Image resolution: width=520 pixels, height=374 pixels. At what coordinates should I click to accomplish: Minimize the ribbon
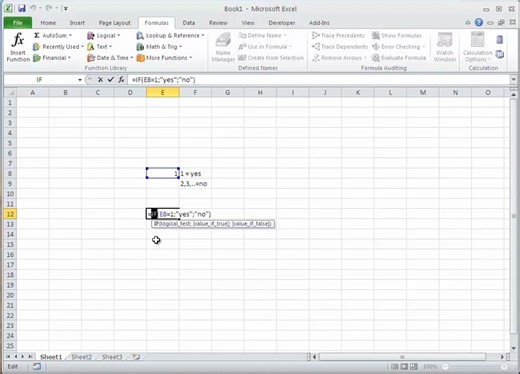[x=468, y=23]
